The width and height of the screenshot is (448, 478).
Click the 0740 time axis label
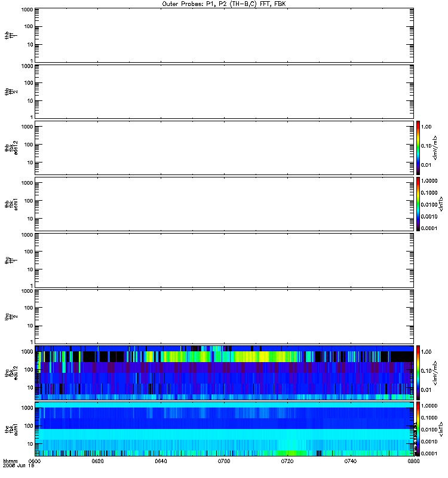click(351, 461)
